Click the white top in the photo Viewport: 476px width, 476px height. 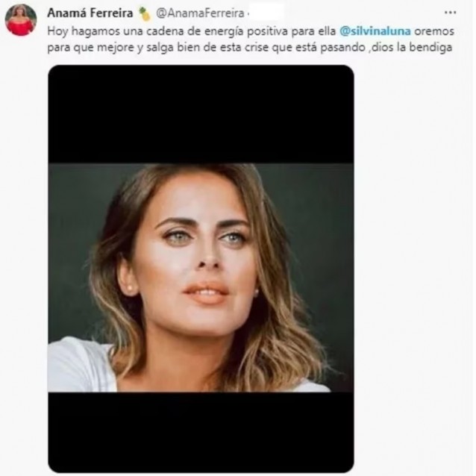pos(78,366)
